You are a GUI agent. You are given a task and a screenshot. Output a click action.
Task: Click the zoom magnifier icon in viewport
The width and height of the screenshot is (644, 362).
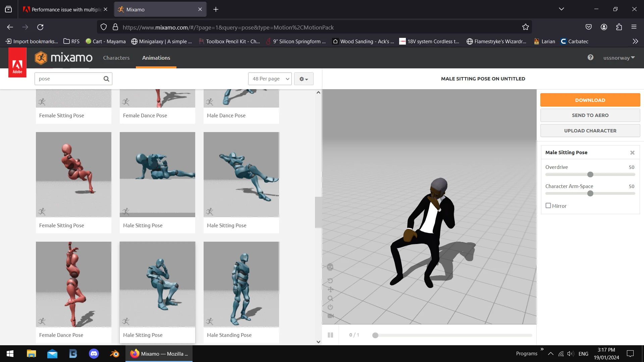click(x=330, y=298)
